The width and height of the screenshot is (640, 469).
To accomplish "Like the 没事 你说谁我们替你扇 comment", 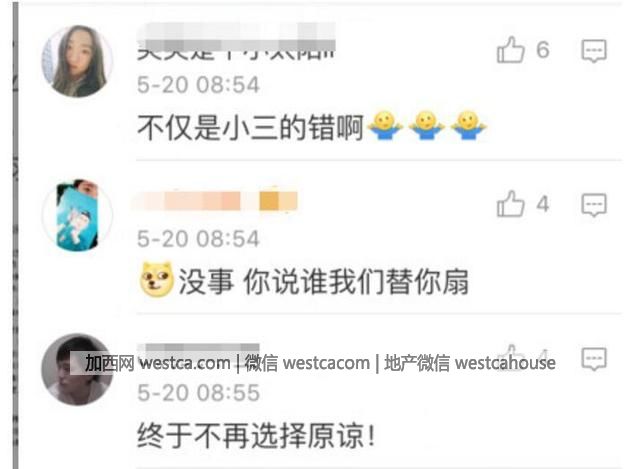I will coord(510,204).
